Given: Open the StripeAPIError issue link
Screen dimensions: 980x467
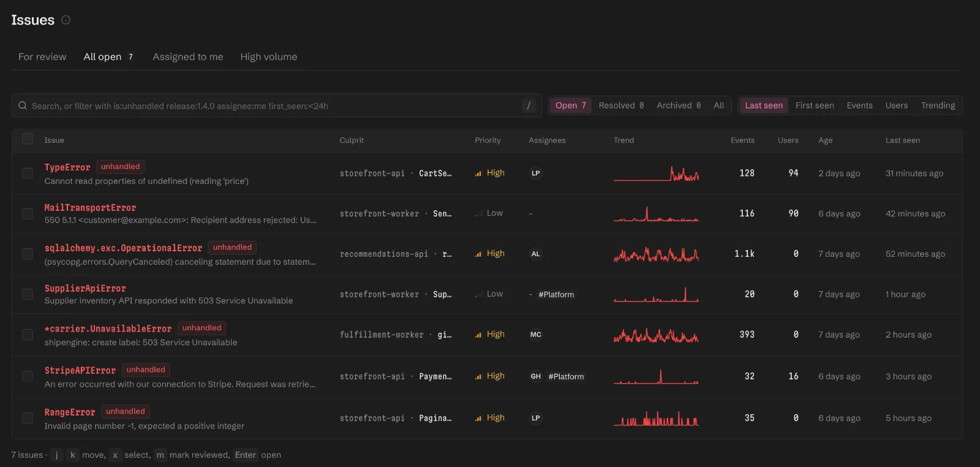Looking at the screenshot, I should point(80,370).
